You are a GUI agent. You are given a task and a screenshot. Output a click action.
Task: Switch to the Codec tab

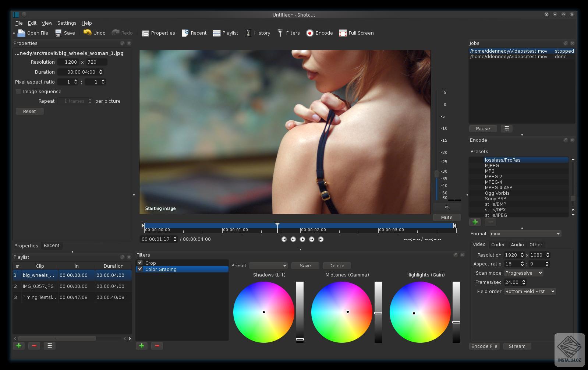(498, 245)
